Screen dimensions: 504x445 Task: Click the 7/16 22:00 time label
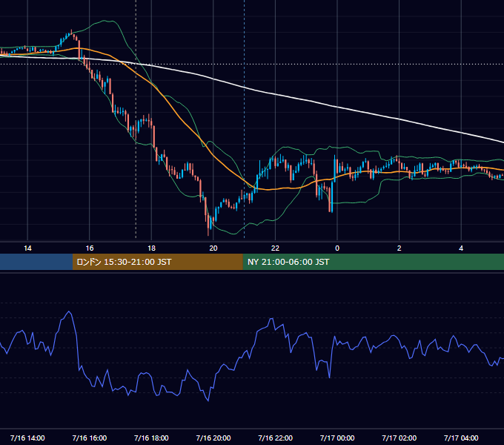[276, 438]
